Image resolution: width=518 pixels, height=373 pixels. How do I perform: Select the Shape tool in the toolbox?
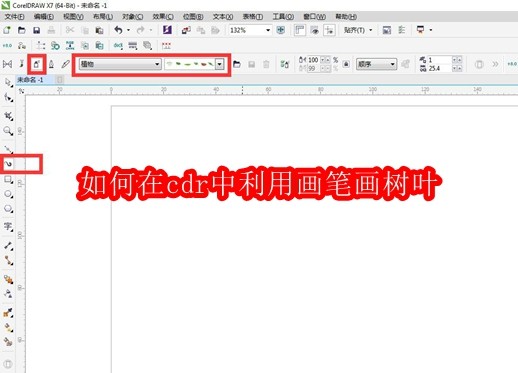pyautogui.click(x=8, y=97)
